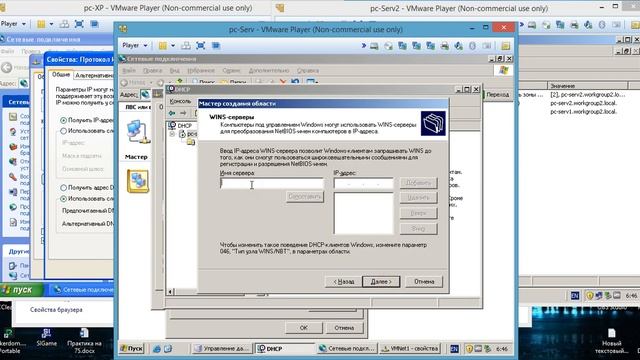Click the Bluetooth device icon in pc-Serv toolbar
Image resolution: width=640 pixels, height=360 pixels.
(472, 46)
